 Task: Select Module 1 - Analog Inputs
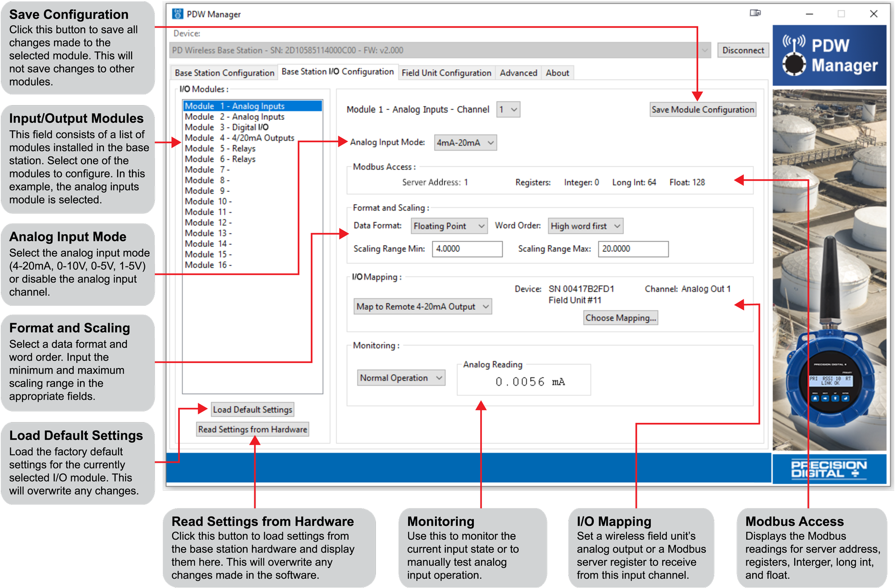252,106
